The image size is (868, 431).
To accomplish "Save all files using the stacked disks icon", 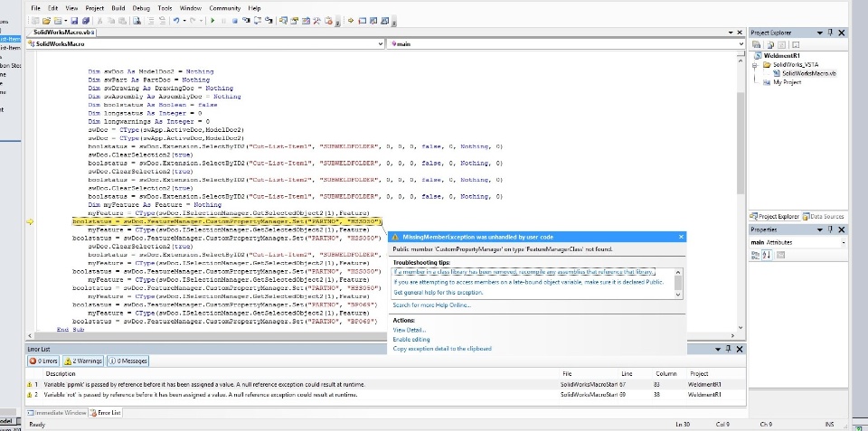I will pos(85,21).
